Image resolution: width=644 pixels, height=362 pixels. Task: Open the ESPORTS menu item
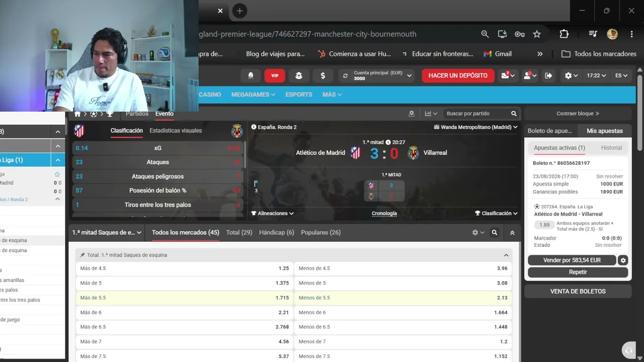299,95
